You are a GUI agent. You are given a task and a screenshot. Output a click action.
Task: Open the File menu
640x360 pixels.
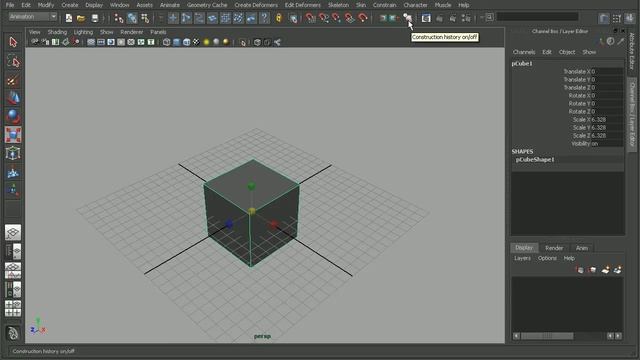[10, 5]
